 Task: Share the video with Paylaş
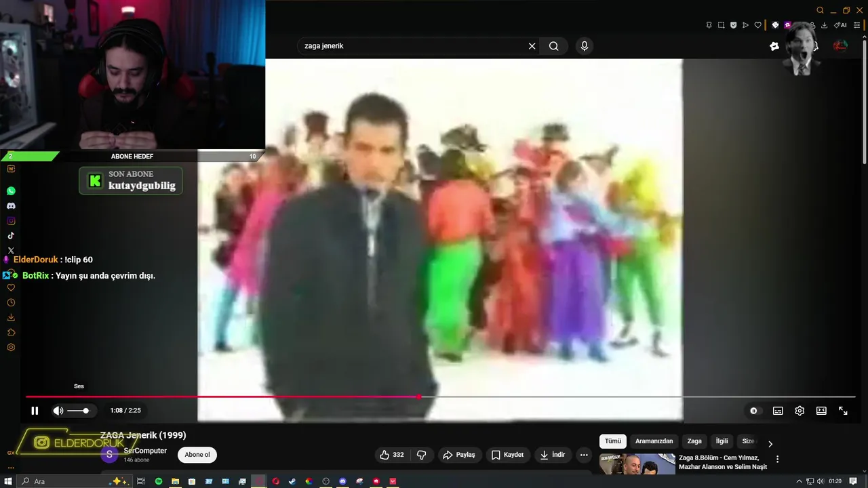point(459,455)
